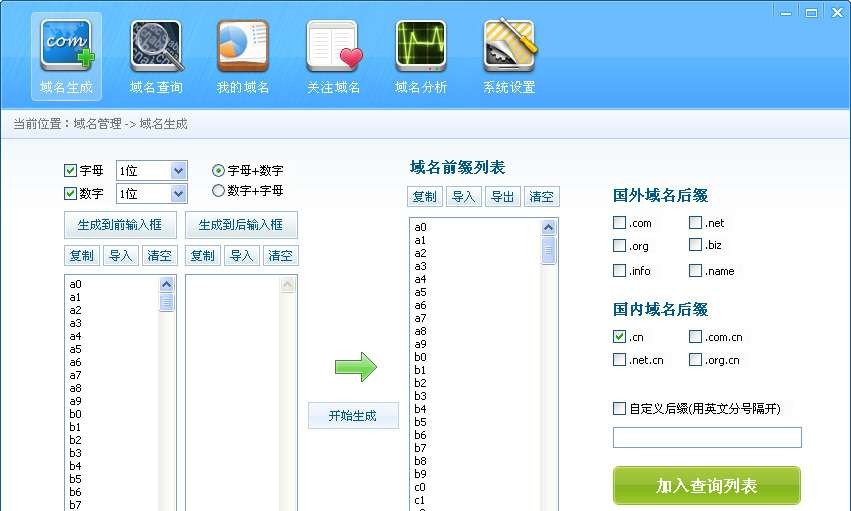Click the 生成到前输入框 button
The height and width of the screenshot is (511, 851).
click(120, 225)
